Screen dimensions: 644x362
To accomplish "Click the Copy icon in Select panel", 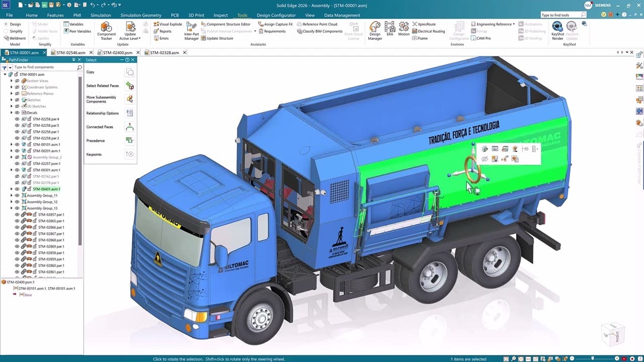I will [130, 72].
